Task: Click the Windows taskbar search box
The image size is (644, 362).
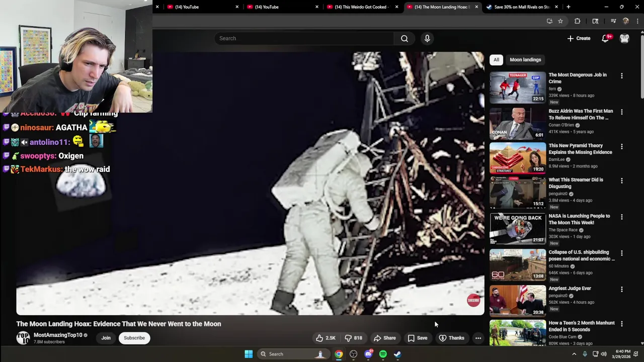Action: tap(293, 354)
